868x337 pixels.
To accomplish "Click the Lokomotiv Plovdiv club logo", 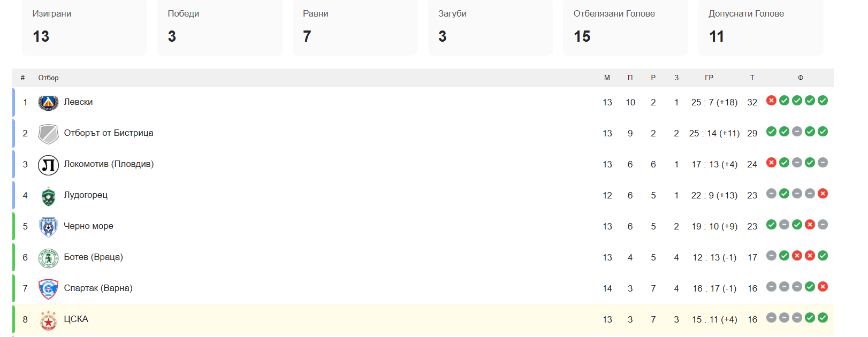I will coord(48,165).
